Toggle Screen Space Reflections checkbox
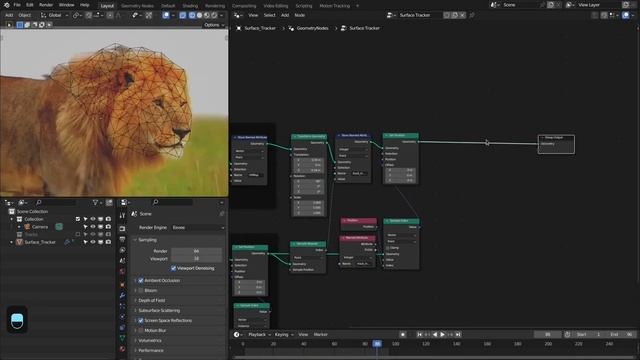Image resolution: width=640 pixels, height=360 pixels. [x=141, y=320]
